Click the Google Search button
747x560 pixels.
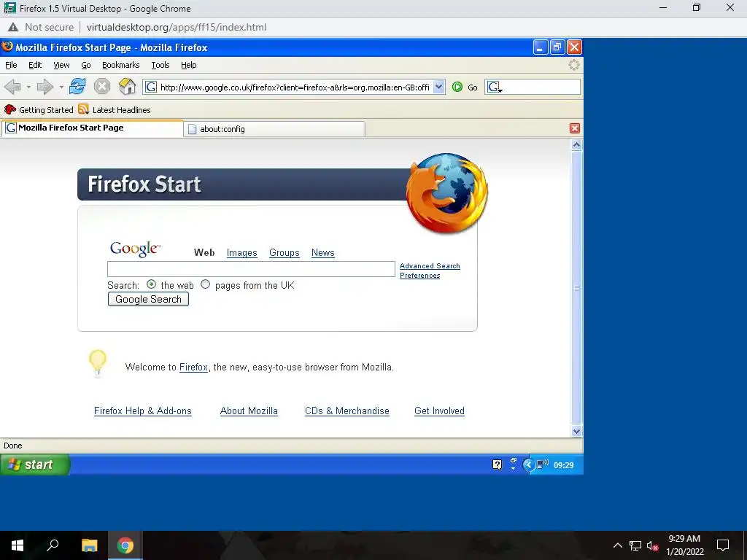tap(148, 299)
